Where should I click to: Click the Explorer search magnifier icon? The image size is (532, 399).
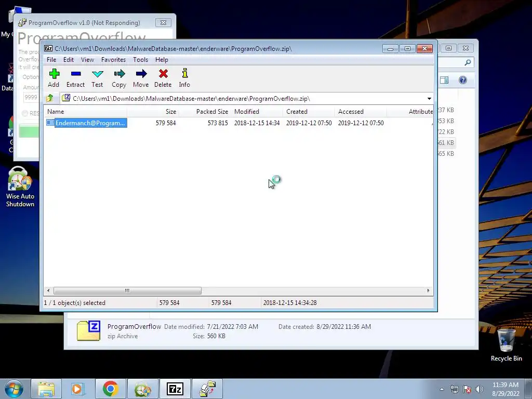(x=468, y=62)
